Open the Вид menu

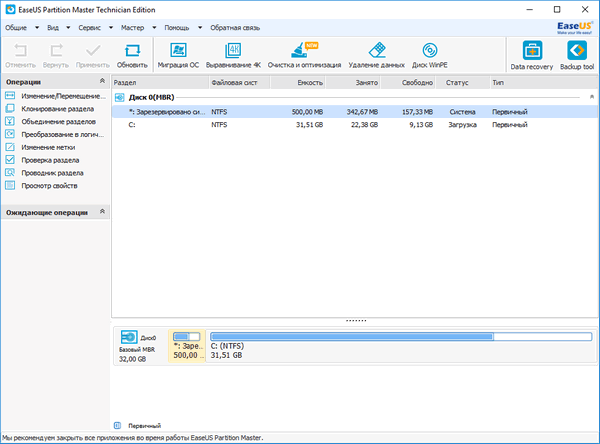coord(53,28)
